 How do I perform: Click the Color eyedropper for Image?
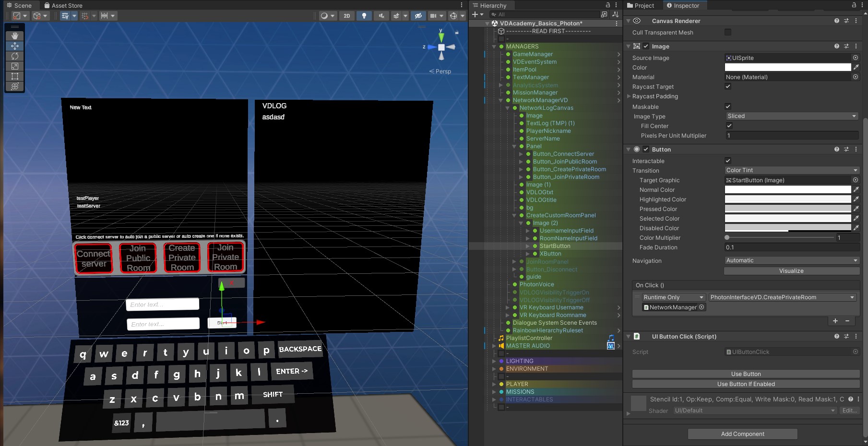856,67
